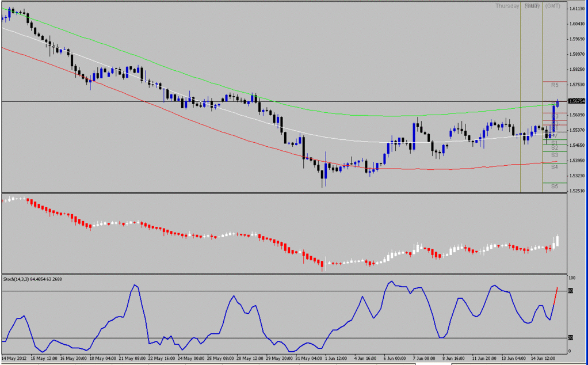Click the 80 level marker in stochastic panel
Viewport: 588px width, 365px height.
(x=570, y=292)
